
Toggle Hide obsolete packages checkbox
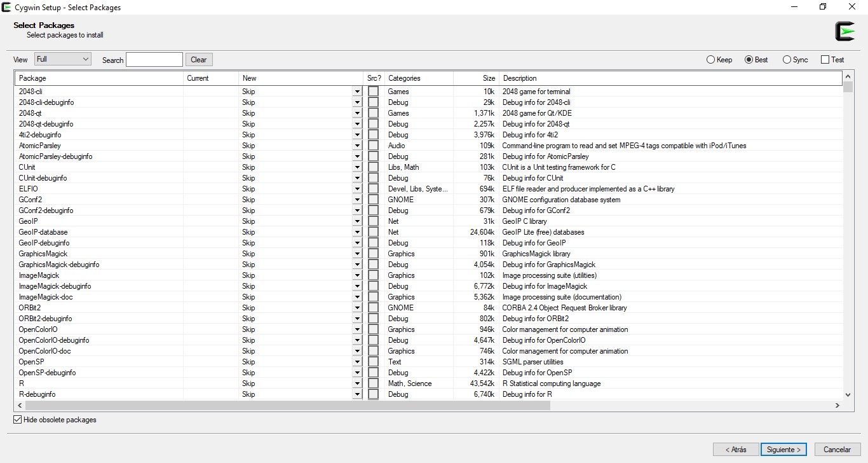[x=55, y=420]
